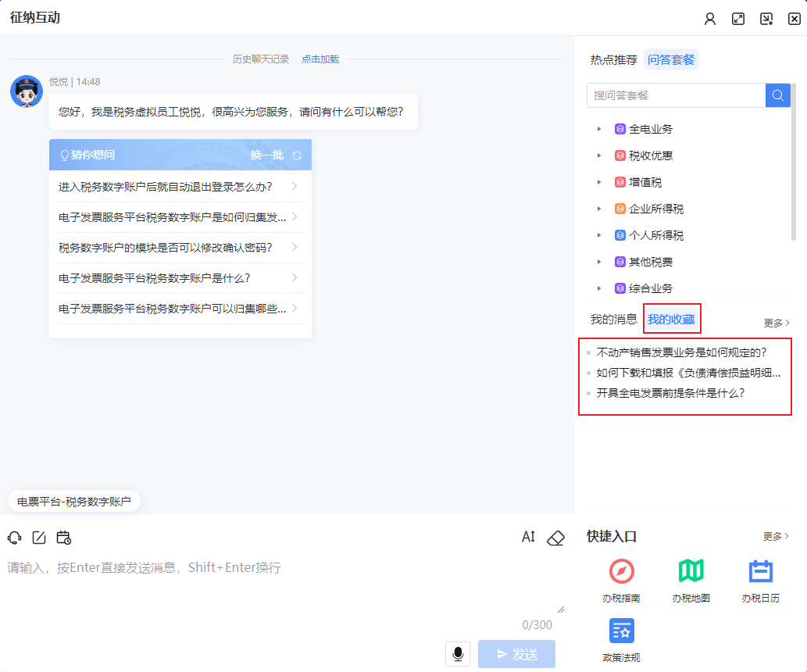The height and width of the screenshot is (672, 807).
Task: Select 全电业务 category label
Action: click(651, 129)
